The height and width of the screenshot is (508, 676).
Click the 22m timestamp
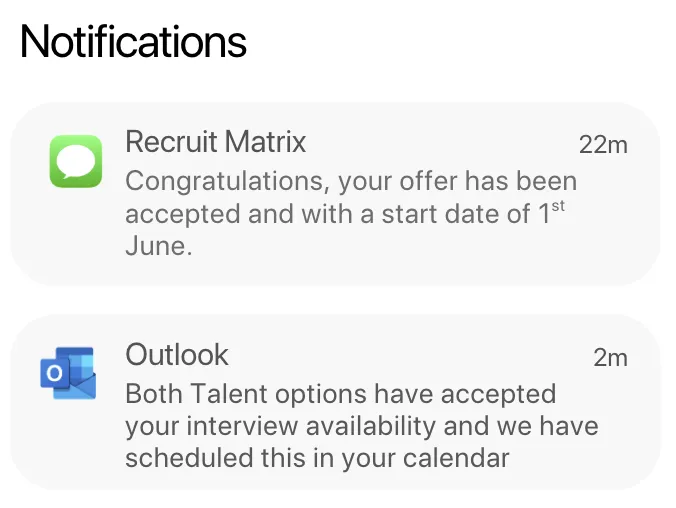tap(603, 145)
